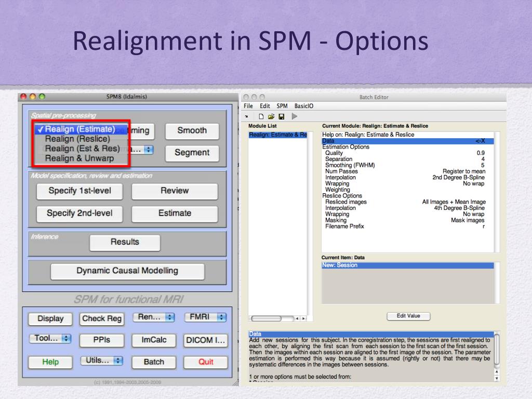Open the FMRI modality dropdown
532x399 pixels.
[205, 317]
